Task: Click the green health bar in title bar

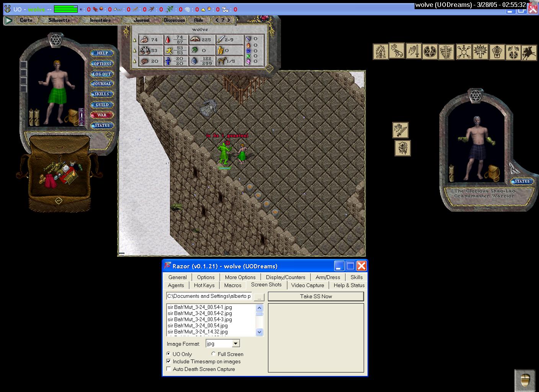Action: 66,9
